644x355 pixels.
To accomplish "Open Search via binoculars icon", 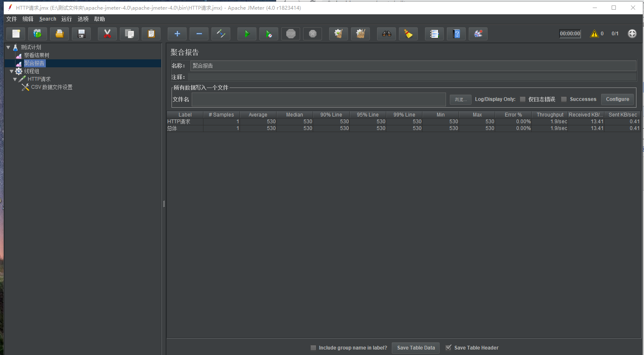I will coord(387,34).
